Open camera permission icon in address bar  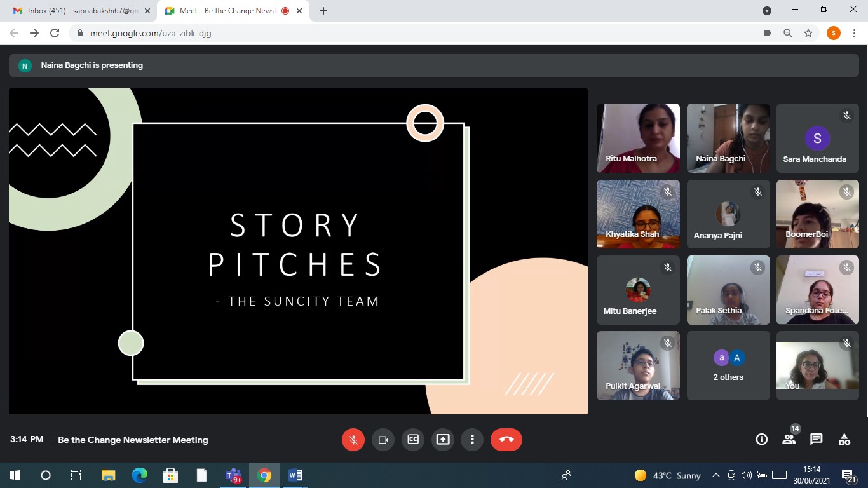pos(768,33)
